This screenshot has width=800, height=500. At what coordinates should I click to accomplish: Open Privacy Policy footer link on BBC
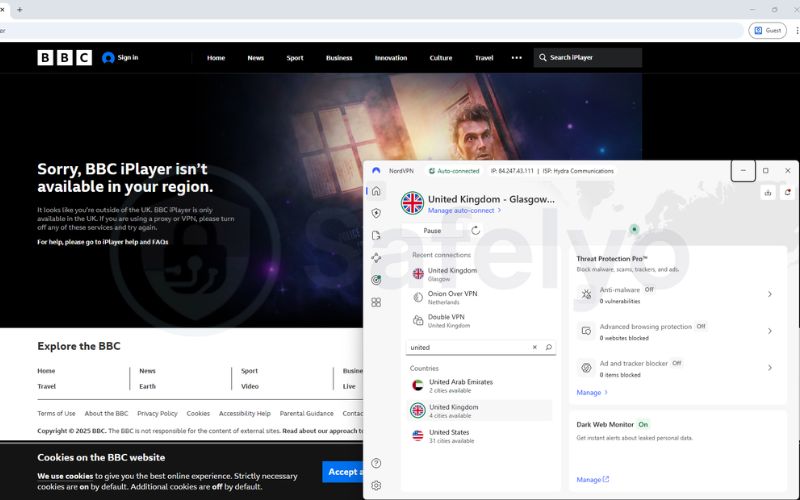click(157, 413)
